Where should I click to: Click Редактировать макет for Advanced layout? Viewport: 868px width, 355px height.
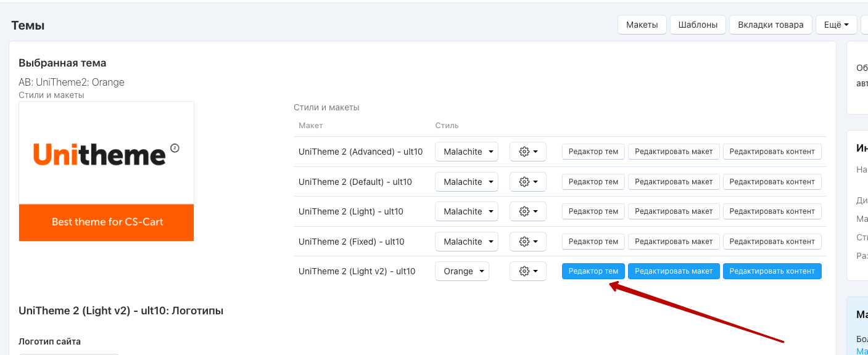pos(674,152)
